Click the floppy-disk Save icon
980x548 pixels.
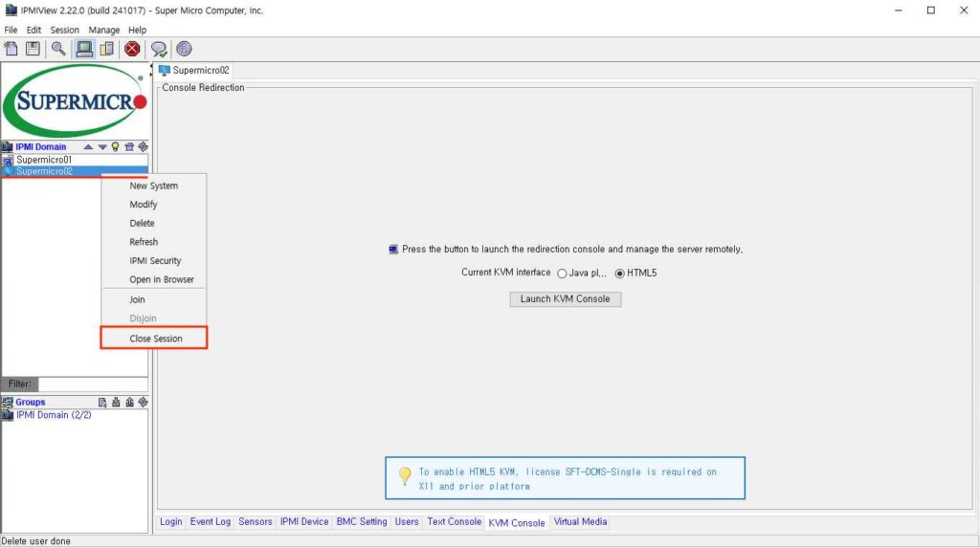pyautogui.click(x=33, y=49)
